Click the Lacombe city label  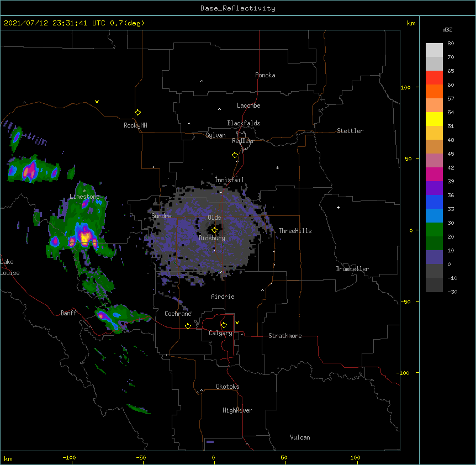(x=248, y=105)
